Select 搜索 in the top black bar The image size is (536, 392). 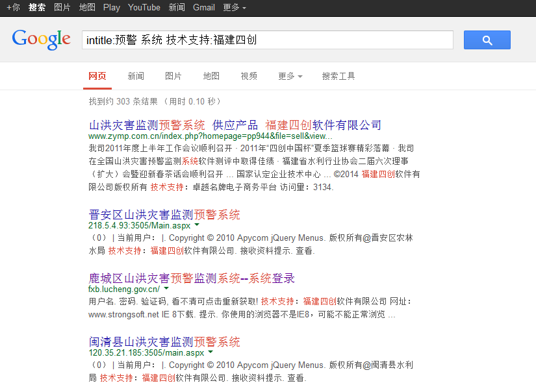[37, 7]
